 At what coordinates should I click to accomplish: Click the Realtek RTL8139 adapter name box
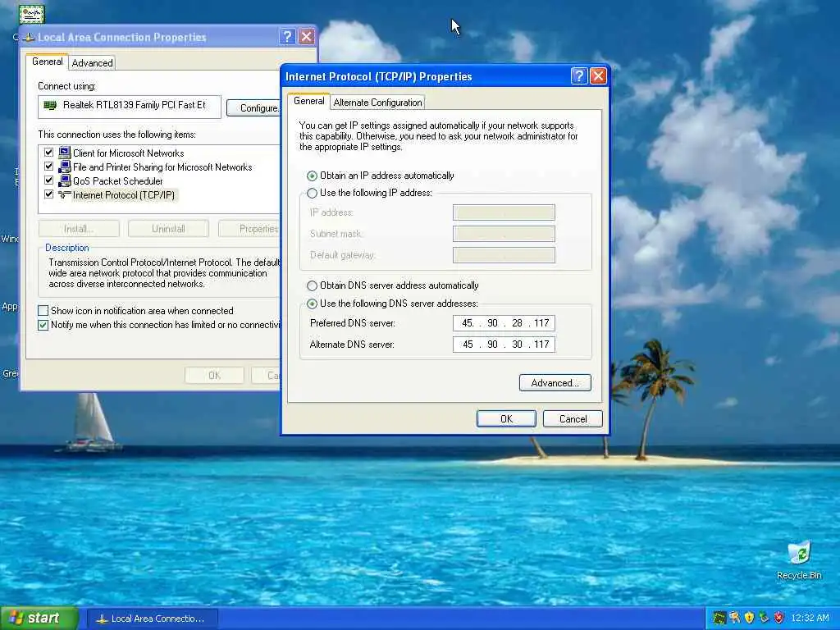coord(129,107)
